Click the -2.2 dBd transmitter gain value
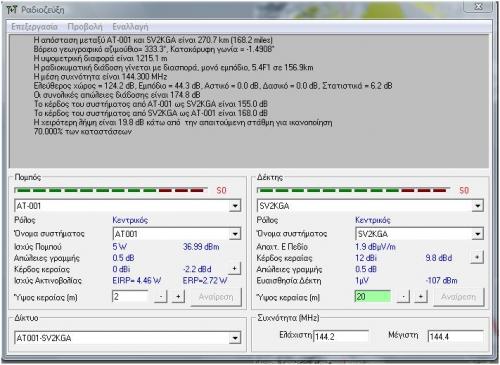500x365 pixels. tap(197, 269)
